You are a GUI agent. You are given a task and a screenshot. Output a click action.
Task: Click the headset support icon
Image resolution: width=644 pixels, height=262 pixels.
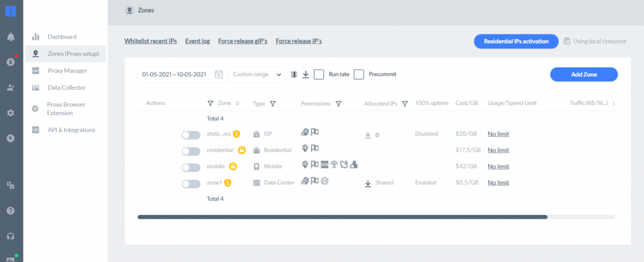pos(11,236)
